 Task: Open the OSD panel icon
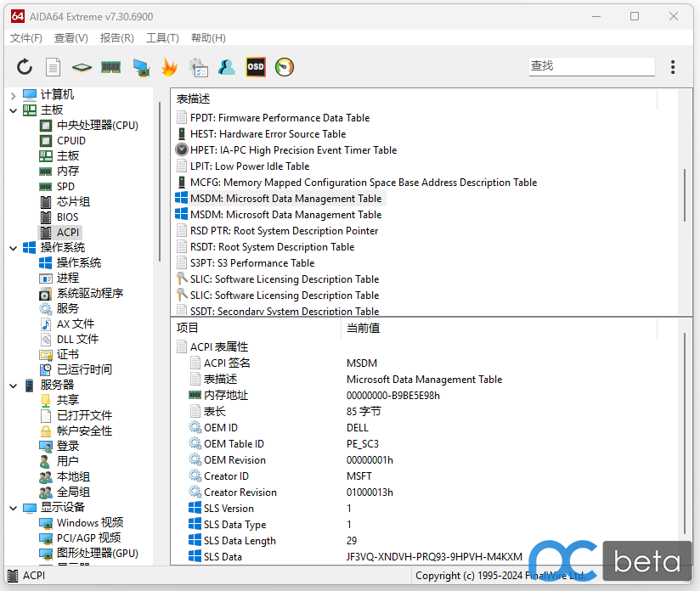coord(256,67)
